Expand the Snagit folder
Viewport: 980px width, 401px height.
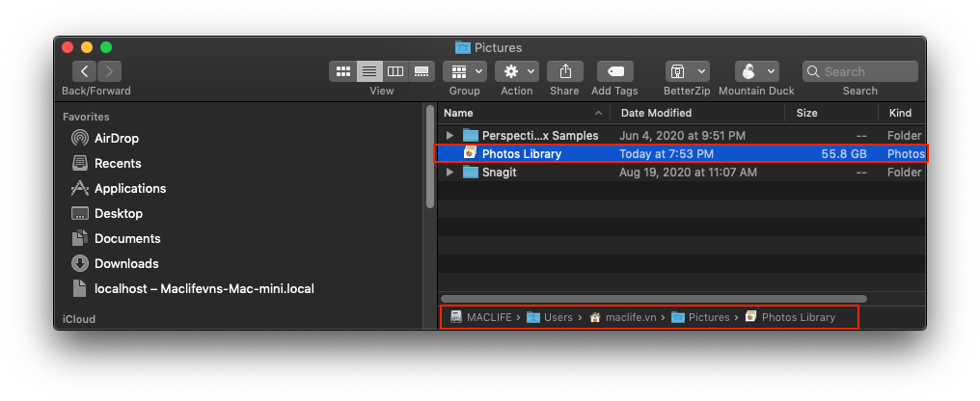point(449,173)
